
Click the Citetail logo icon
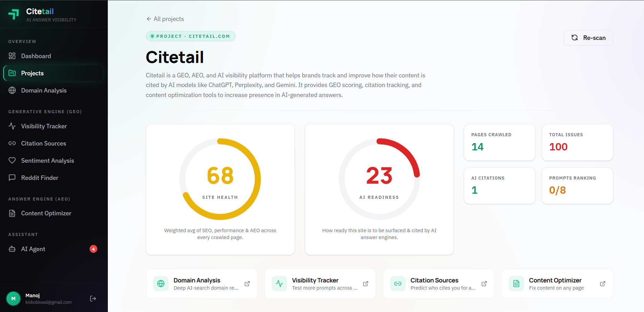tap(14, 14)
